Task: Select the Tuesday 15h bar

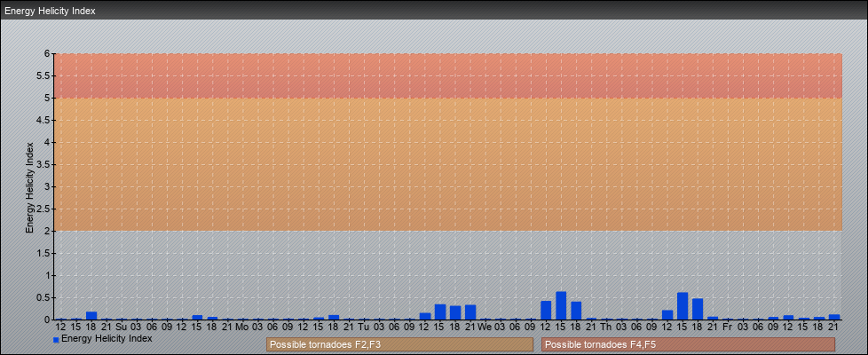Action: pyautogui.click(x=440, y=312)
